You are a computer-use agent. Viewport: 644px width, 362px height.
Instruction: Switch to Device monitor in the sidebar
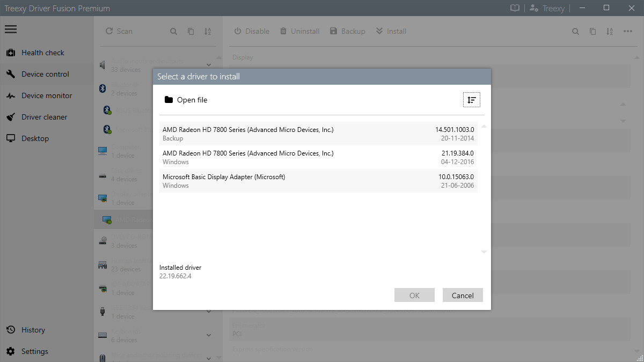pos(47,95)
